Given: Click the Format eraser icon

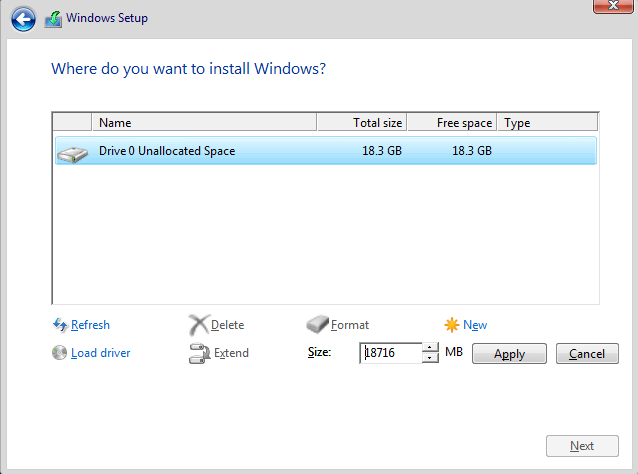Looking at the screenshot, I should pyautogui.click(x=317, y=324).
